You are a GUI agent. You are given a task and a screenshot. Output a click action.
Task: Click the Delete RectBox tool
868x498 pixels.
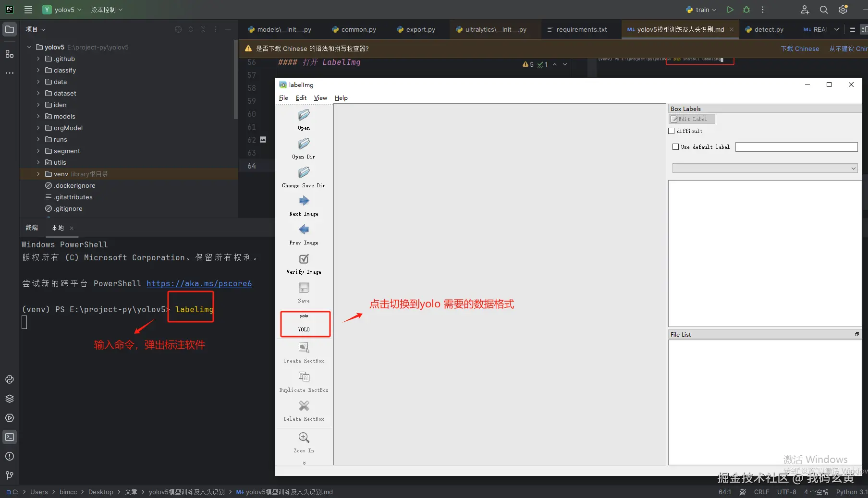pos(304,406)
